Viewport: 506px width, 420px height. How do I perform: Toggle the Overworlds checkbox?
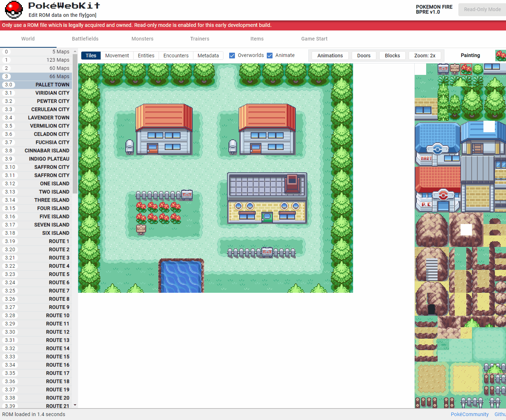[x=232, y=56]
